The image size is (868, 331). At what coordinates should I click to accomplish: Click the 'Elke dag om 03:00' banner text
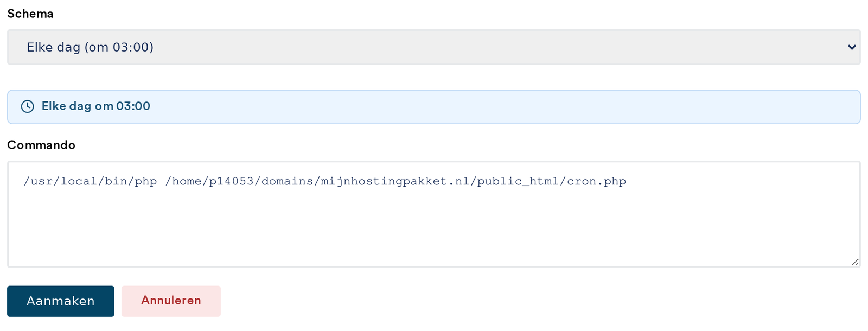(x=96, y=106)
